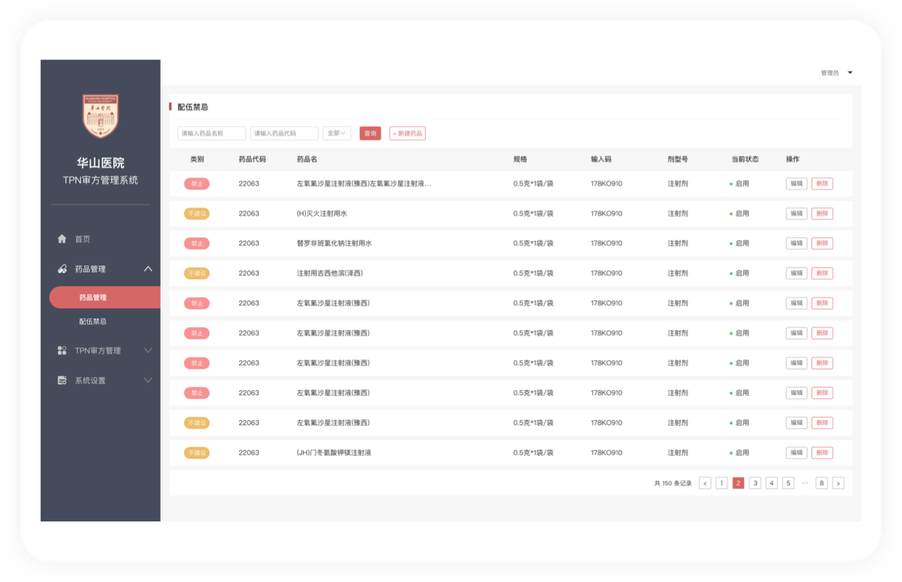Click the 请输入药品代码 search field
Screen dimensions: 902x582
[284, 133]
